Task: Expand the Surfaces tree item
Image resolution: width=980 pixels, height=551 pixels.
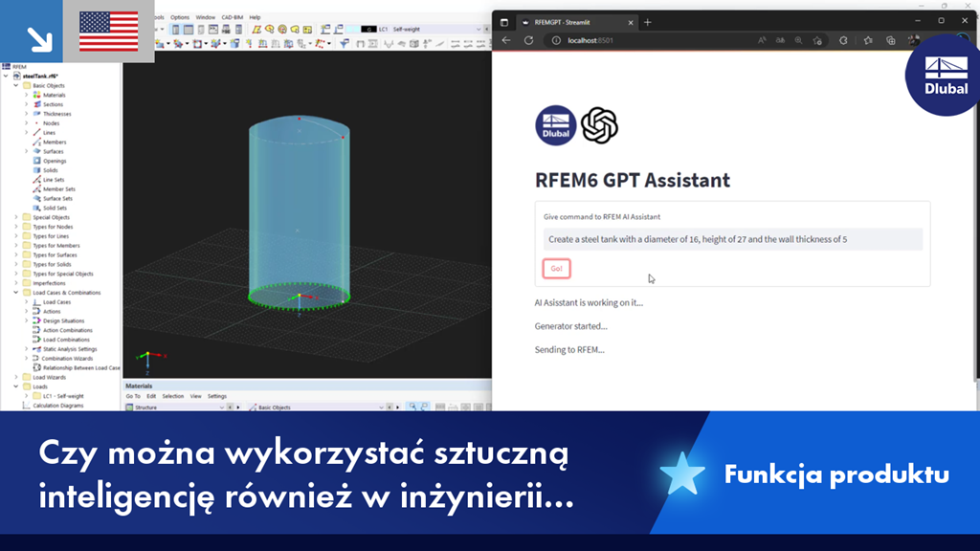Action: [x=26, y=151]
